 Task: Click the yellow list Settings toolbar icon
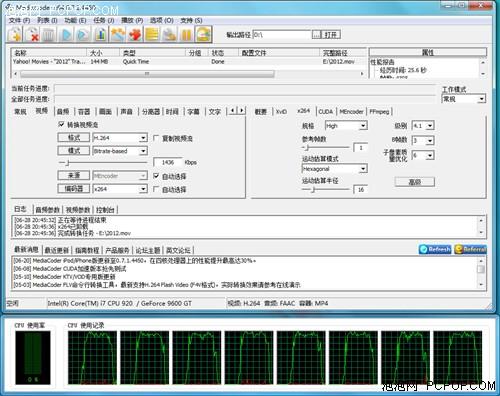coord(152,34)
